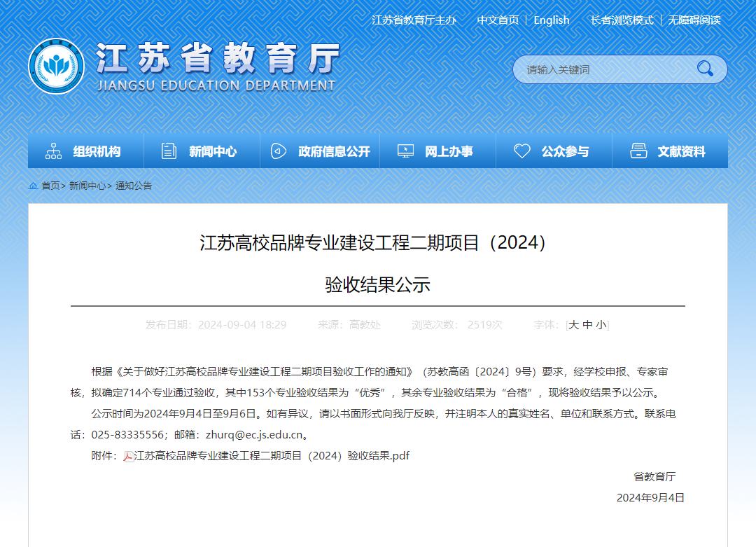756x547 pixels.
Task: Click the document icon beside 新闻中心
Action: (169, 151)
